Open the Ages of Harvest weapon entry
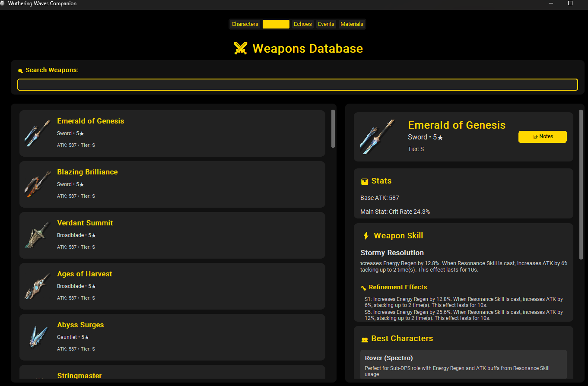The height and width of the screenshot is (386, 588). (172, 286)
